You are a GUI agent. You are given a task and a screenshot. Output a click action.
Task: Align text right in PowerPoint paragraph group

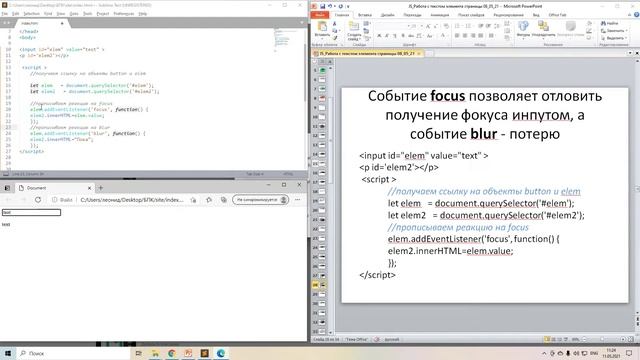473,36
